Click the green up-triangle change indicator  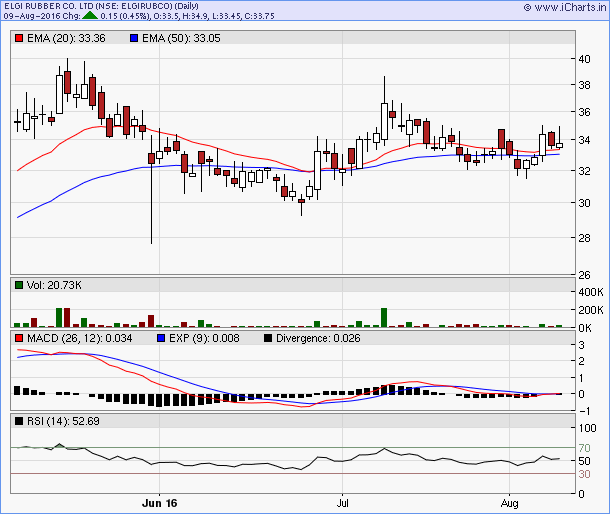pyautogui.click(x=90, y=16)
